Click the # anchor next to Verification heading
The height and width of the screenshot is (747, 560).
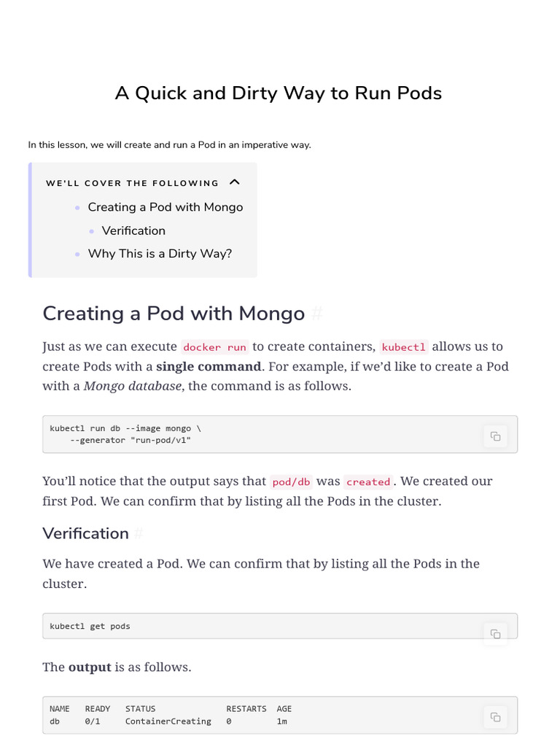click(139, 534)
